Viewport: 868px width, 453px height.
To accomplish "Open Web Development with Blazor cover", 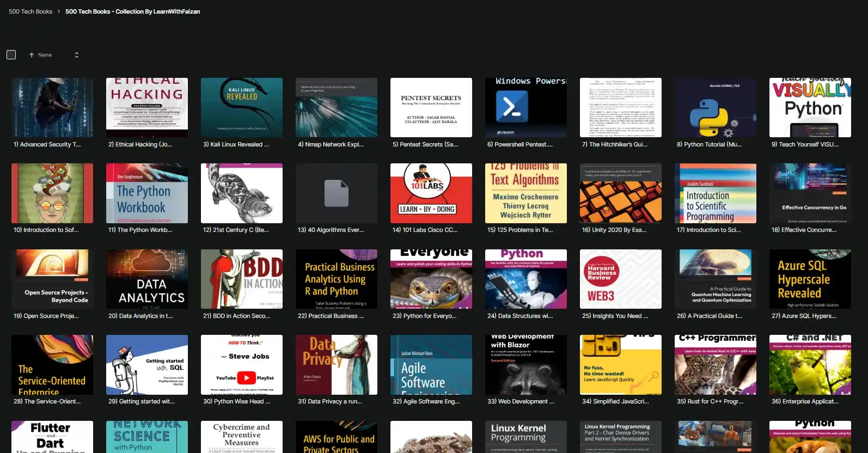I will point(526,365).
